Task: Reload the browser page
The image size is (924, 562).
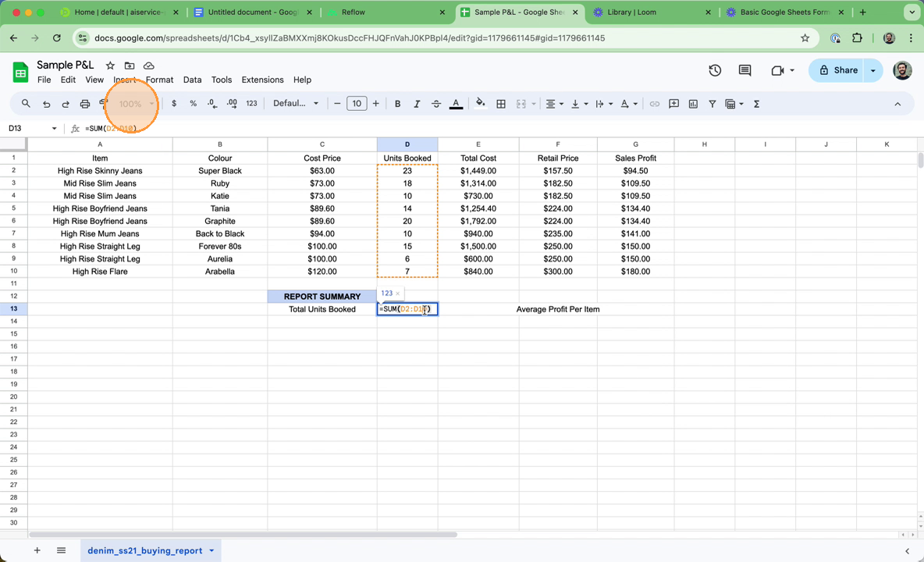Action: [56, 38]
